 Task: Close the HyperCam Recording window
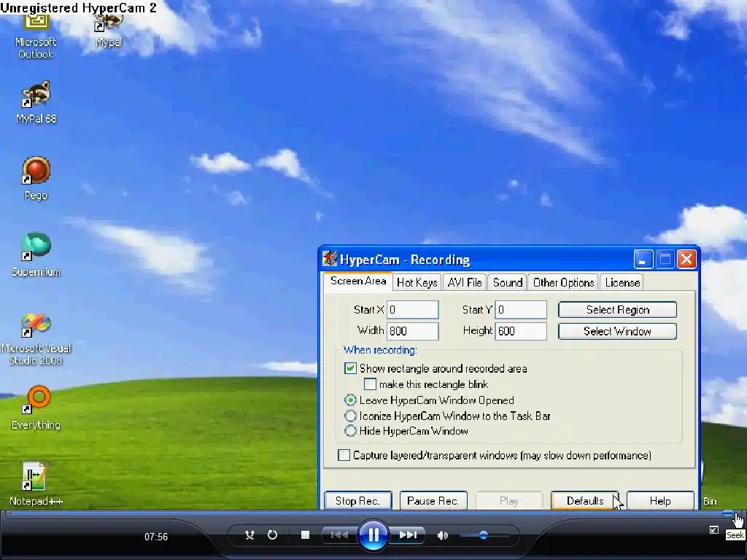pos(686,259)
